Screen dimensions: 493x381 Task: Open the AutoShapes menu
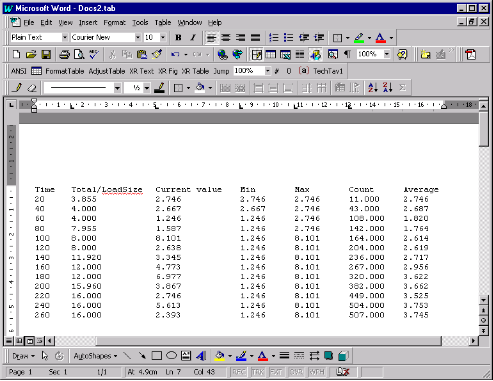pos(96,356)
